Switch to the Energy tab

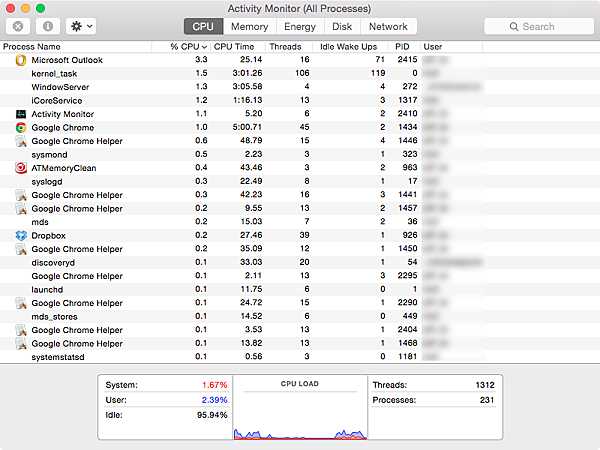(300, 26)
